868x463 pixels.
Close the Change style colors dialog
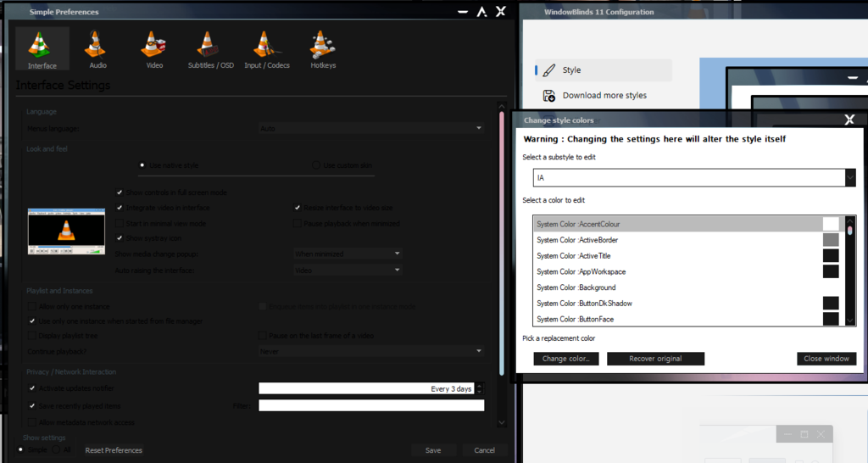[849, 120]
